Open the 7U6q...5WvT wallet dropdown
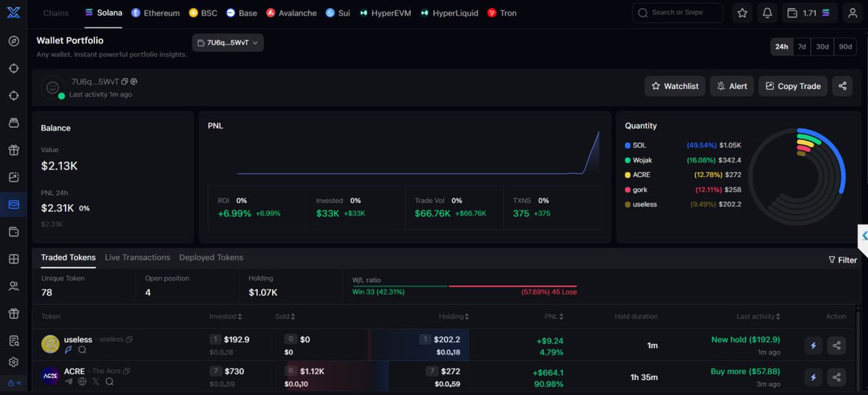The width and height of the screenshot is (868, 395). [228, 43]
